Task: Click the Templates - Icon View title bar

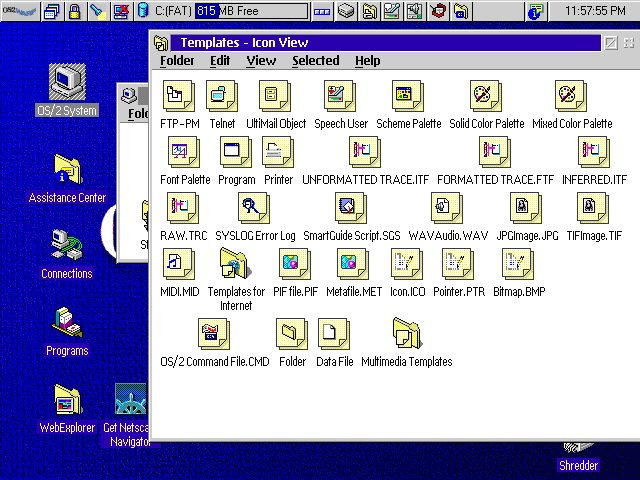Action: (386, 42)
